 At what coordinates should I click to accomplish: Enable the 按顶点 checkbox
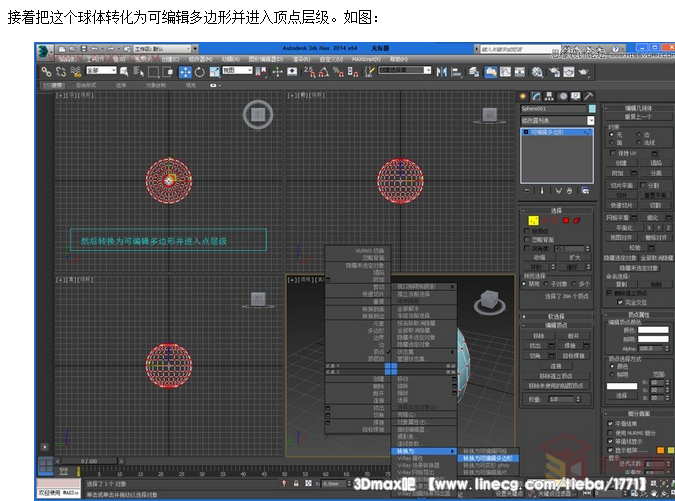(x=526, y=231)
